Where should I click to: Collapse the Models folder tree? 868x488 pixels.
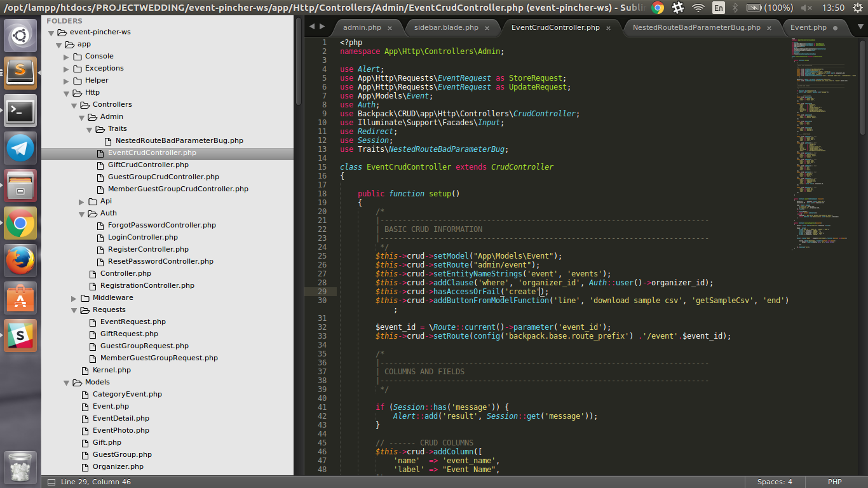click(x=66, y=382)
